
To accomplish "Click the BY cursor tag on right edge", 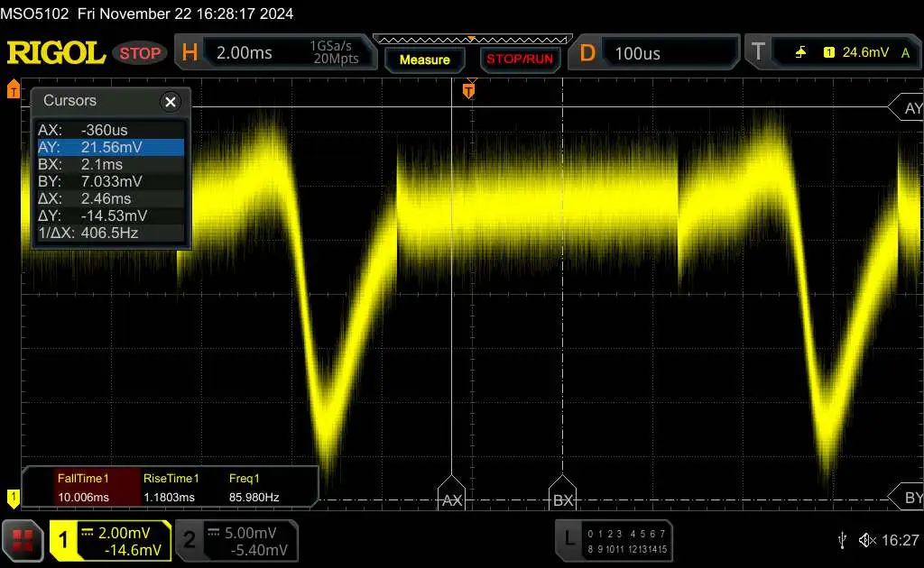I will pyautogui.click(x=908, y=498).
